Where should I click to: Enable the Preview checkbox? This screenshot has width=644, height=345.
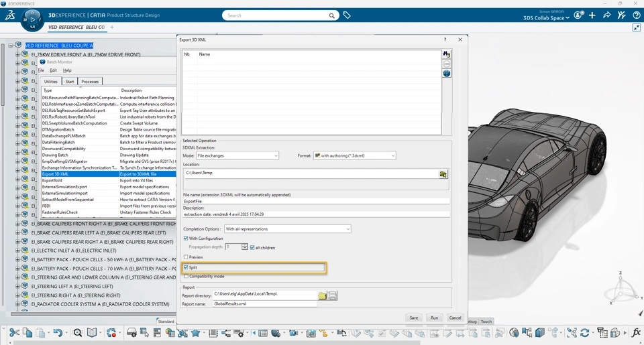pos(186,257)
